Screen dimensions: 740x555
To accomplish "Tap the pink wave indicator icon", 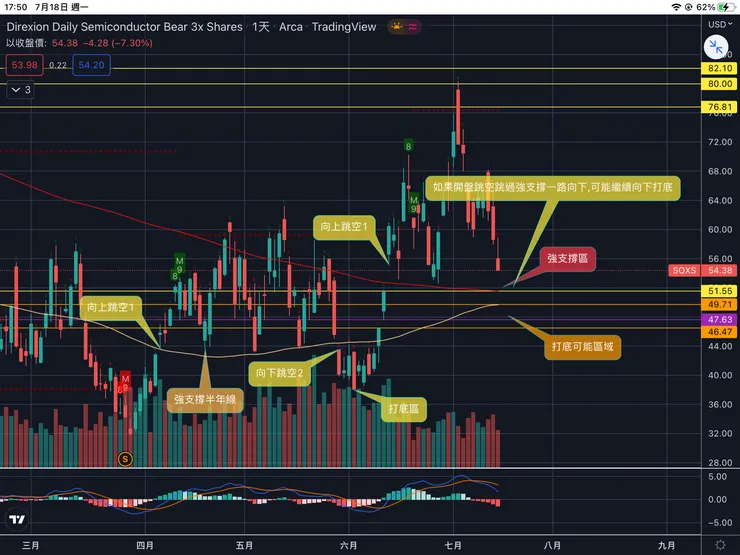I will (x=413, y=27).
